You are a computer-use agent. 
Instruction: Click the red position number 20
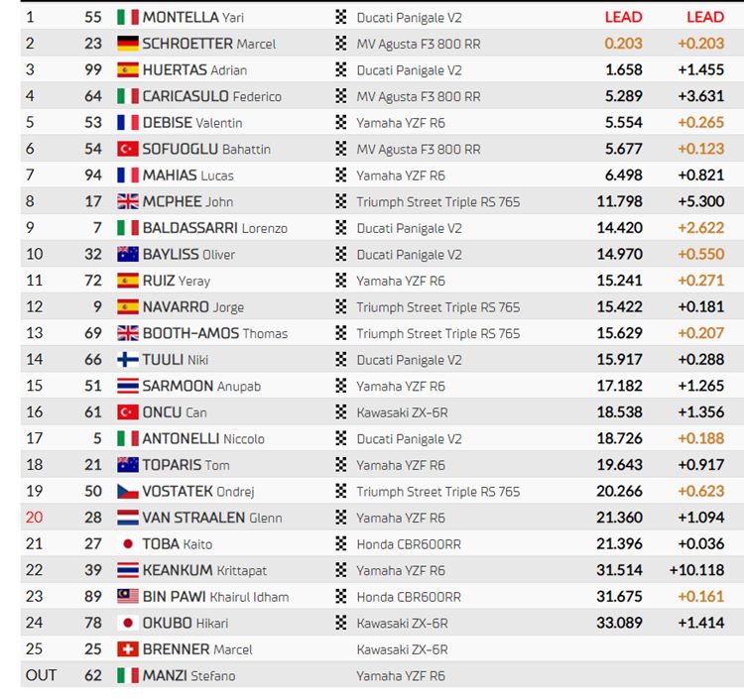pos(34,518)
